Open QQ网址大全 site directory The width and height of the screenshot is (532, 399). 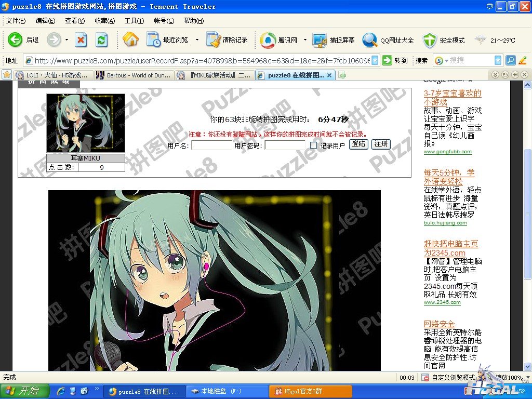388,40
